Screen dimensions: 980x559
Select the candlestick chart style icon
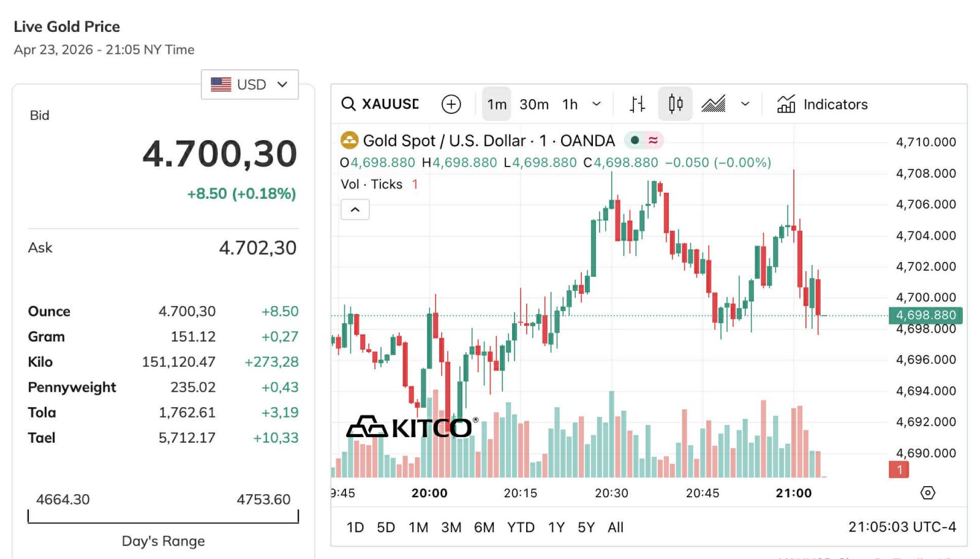(675, 104)
